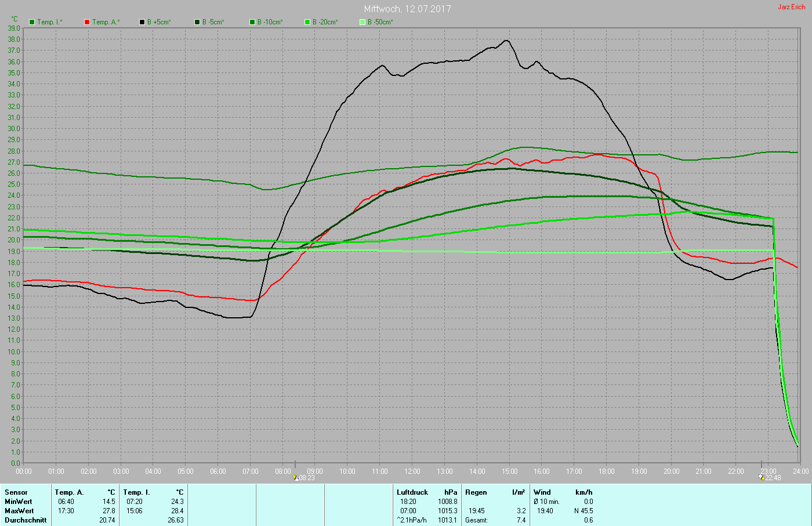Image resolution: width=812 pixels, height=526 pixels.
Task: Click the Temp. A. maximum value 27.8
Action: (109, 511)
